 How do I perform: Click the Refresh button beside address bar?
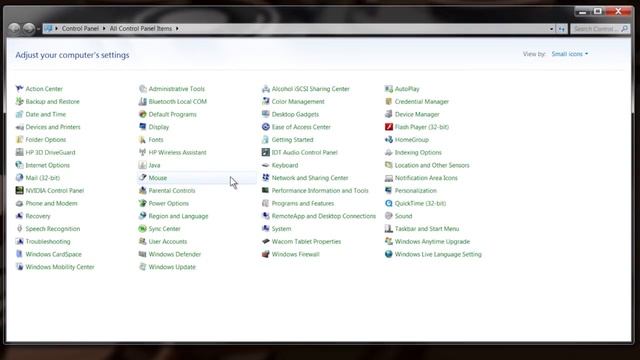[x=562, y=29]
